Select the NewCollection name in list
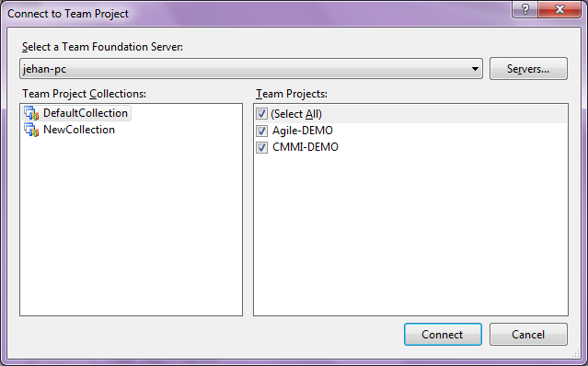Screen dimensions: 588x366 (x=79, y=130)
